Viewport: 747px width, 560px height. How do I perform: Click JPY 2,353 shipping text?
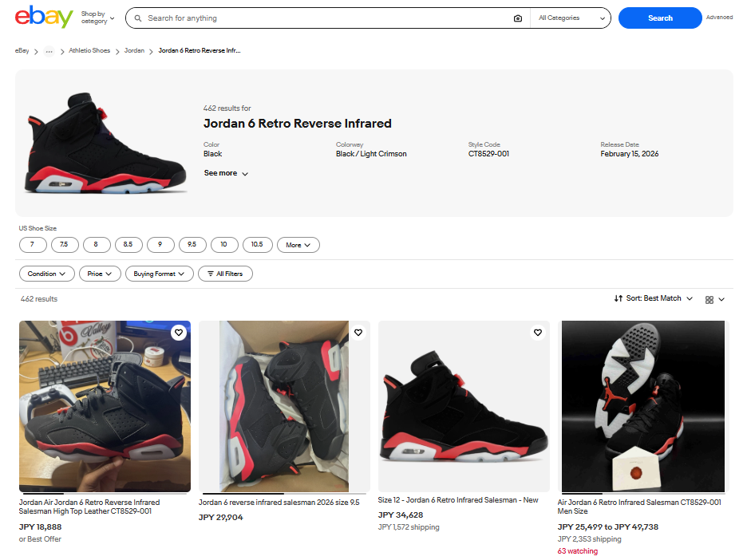(x=589, y=539)
